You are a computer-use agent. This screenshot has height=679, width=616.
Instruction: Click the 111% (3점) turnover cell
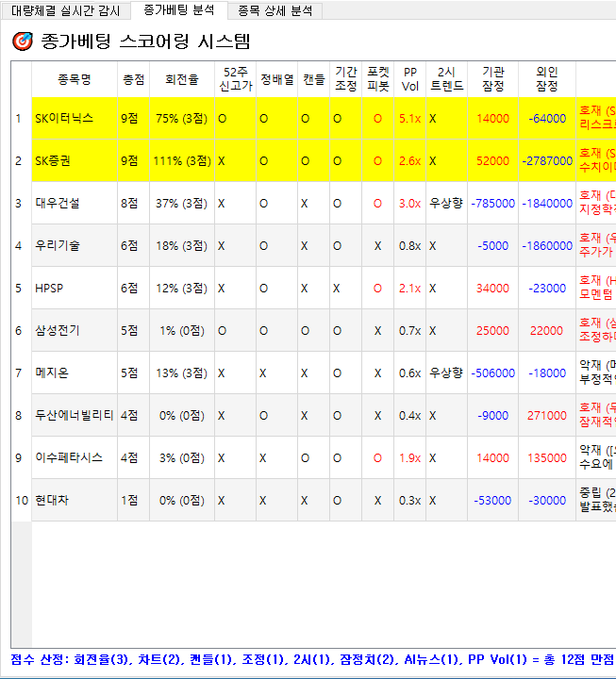click(182, 160)
